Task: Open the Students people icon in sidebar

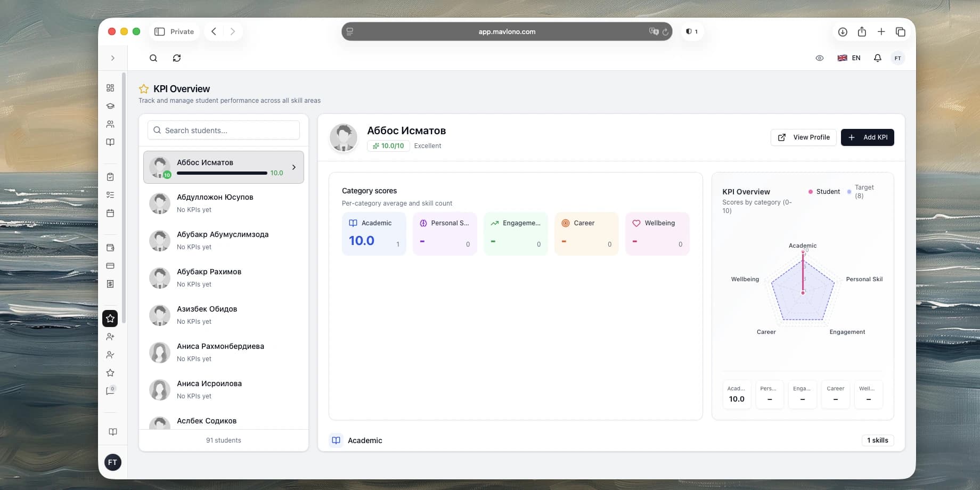Action: click(x=110, y=124)
